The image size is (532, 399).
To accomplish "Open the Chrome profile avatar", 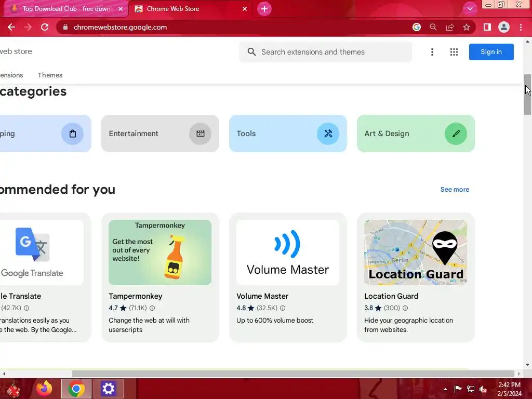I will (504, 27).
